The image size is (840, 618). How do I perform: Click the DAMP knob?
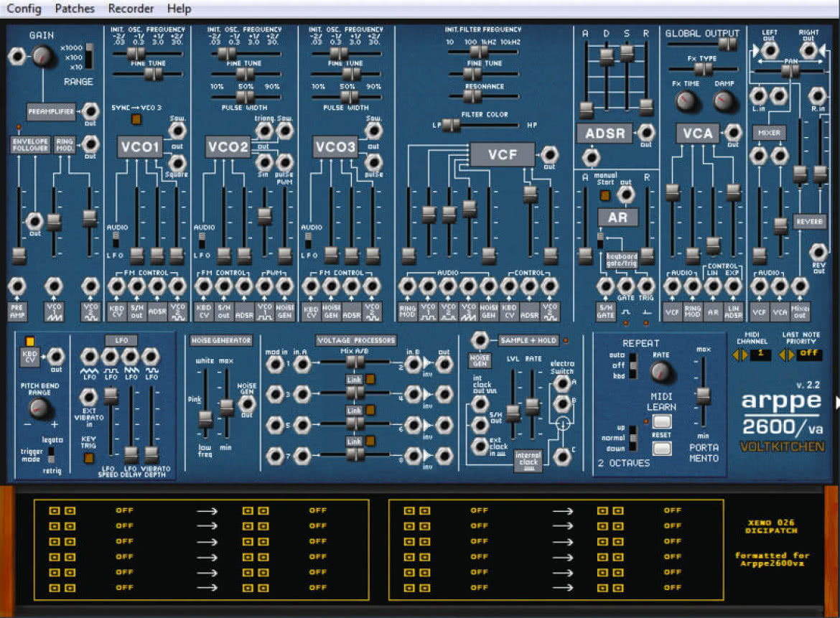coord(724,100)
